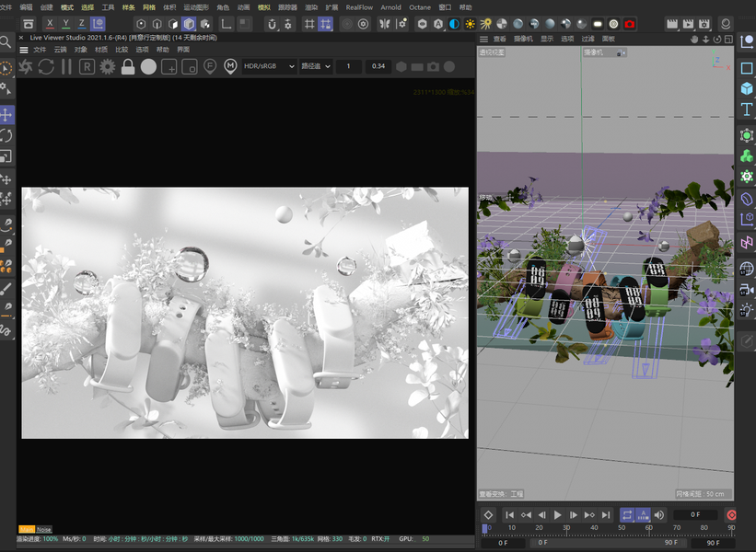Go to previous keyframe
The width and height of the screenshot is (756, 552).
(526, 515)
